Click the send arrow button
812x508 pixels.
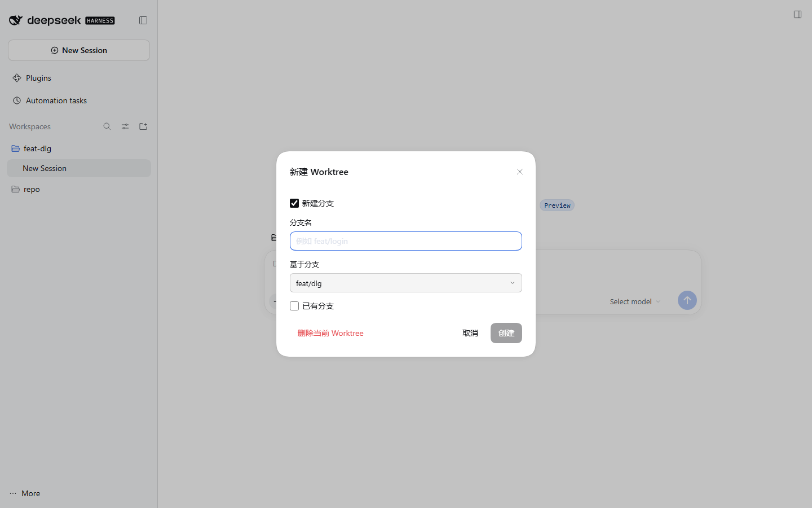(x=687, y=300)
